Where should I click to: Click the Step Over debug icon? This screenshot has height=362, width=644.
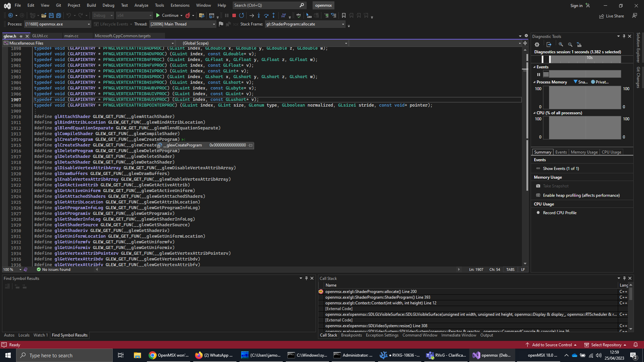(x=266, y=15)
